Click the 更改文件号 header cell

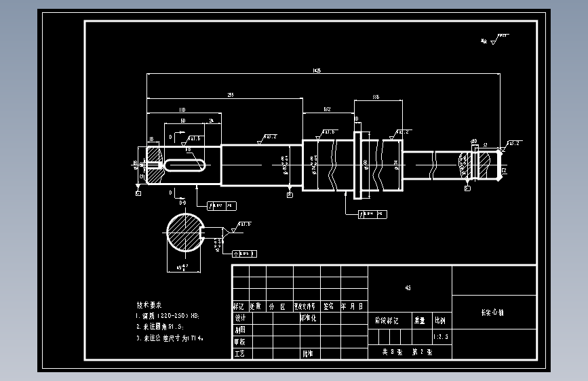(305, 306)
